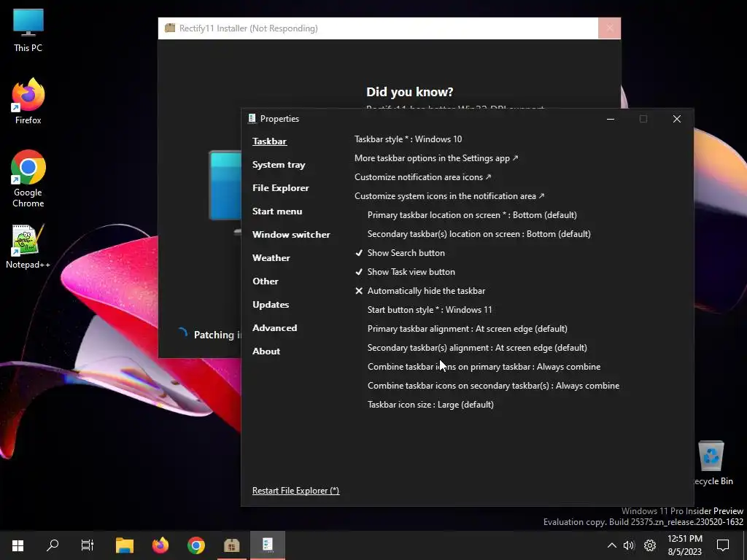Open the Updates section
The height and width of the screenshot is (560, 747).
(271, 305)
